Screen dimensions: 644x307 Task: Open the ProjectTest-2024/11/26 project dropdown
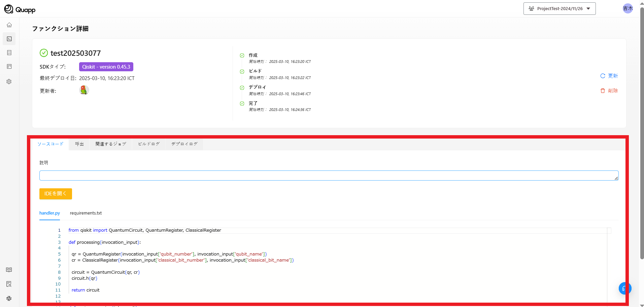[x=559, y=9]
